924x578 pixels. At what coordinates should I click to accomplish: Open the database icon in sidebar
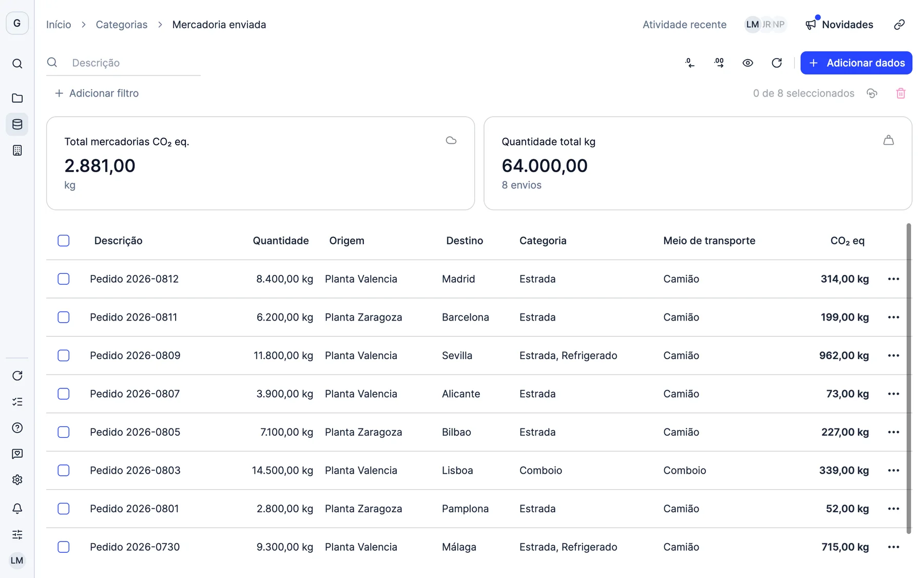17,124
